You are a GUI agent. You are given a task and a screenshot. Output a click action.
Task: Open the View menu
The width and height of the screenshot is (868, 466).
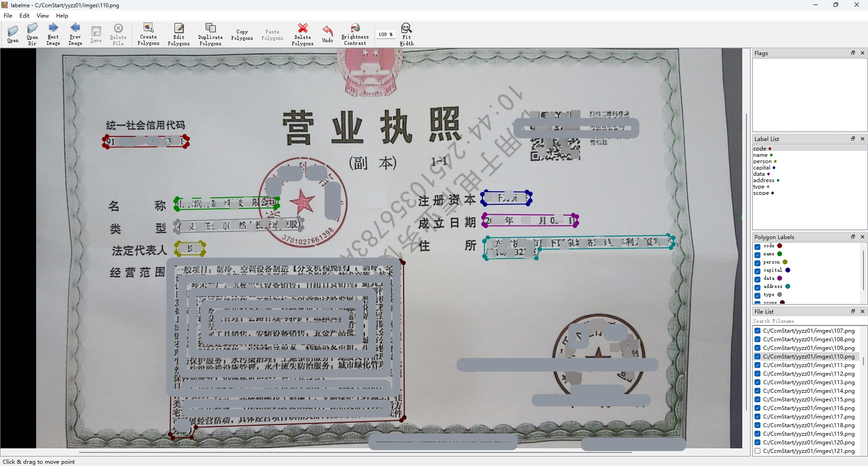pyautogui.click(x=42, y=15)
